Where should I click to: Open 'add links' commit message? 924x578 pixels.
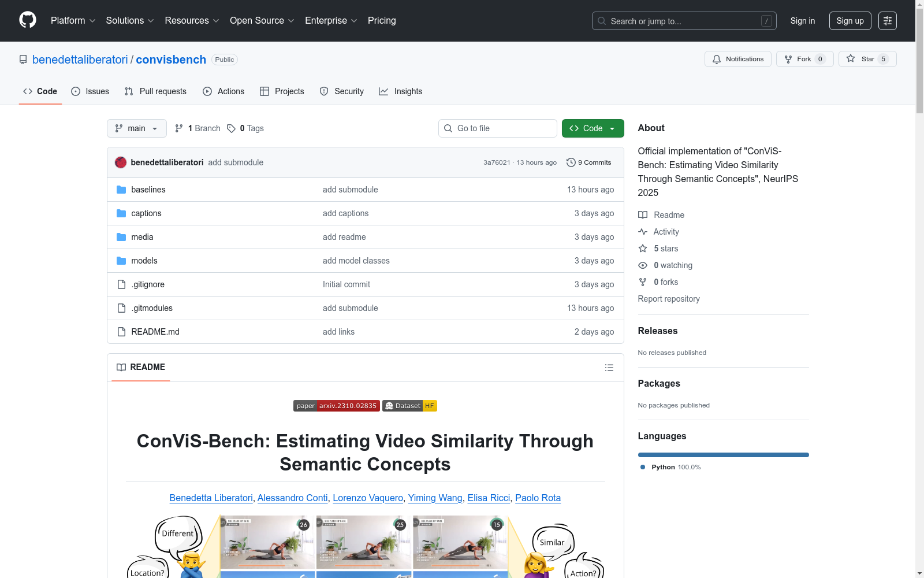(x=338, y=332)
